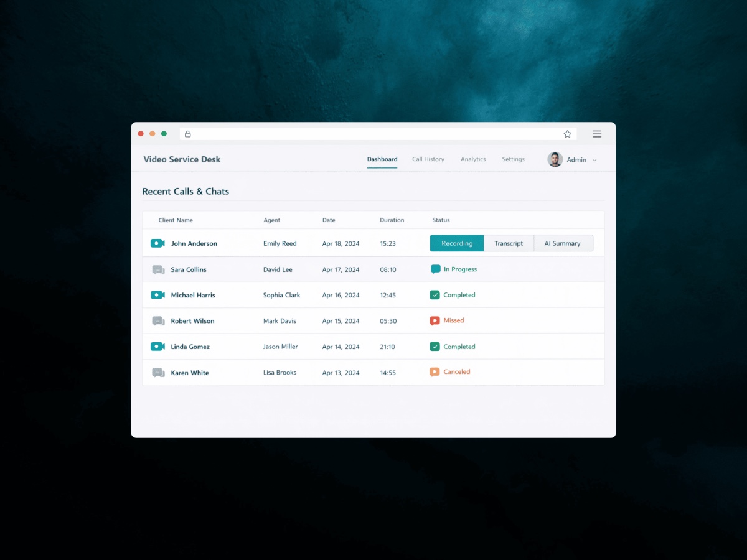Screen dimensions: 747x560
Task: Expand the Admin account dropdown
Action: pos(594,159)
